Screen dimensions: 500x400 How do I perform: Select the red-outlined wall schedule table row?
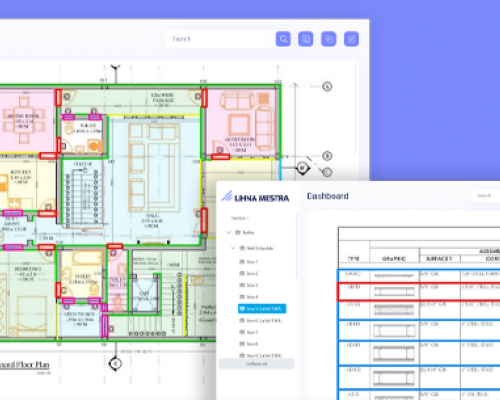coord(419,292)
